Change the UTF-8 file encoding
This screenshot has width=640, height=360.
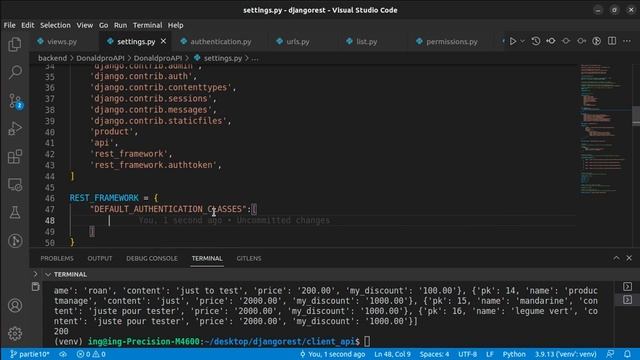coord(467,354)
